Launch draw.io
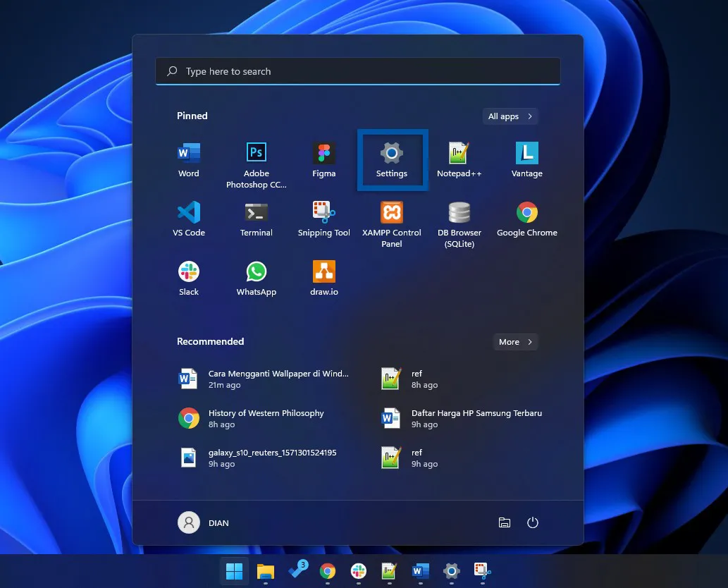Viewport: 728px width, 588px height. (323, 271)
